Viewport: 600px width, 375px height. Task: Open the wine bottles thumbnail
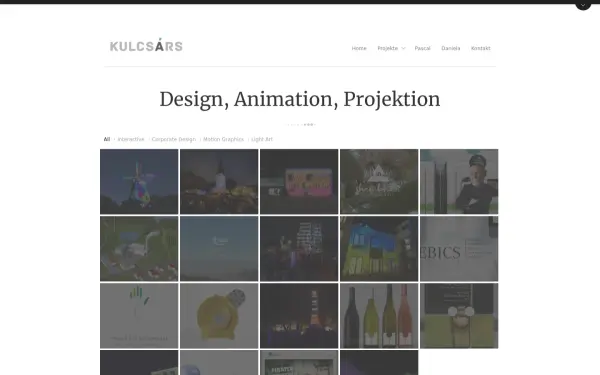click(379, 316)
